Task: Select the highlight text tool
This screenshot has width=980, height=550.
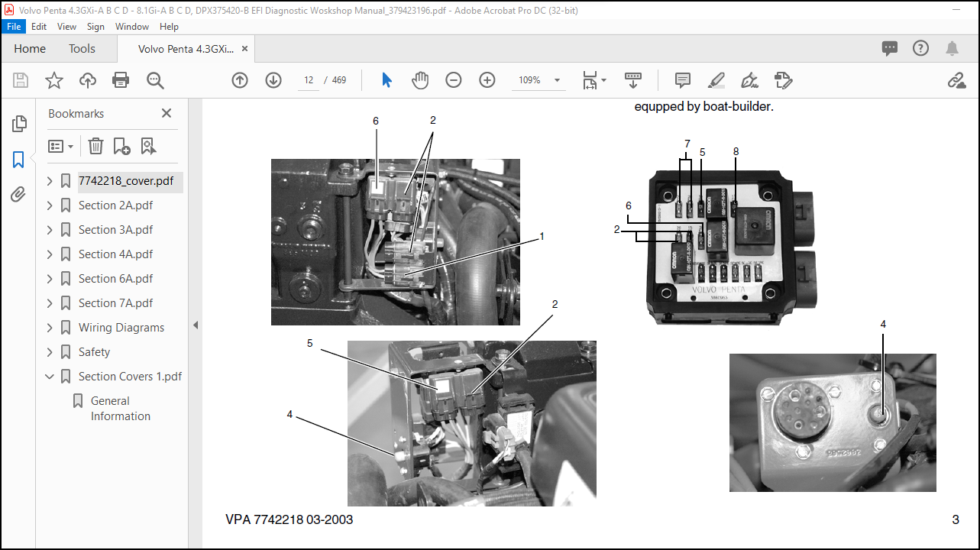Action: [716, 80]
